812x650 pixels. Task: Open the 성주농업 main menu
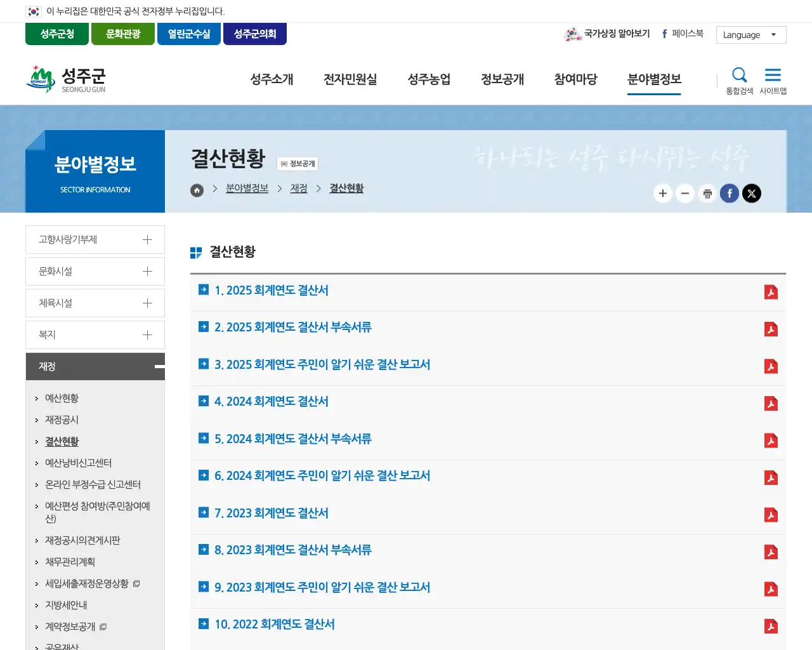429,79
